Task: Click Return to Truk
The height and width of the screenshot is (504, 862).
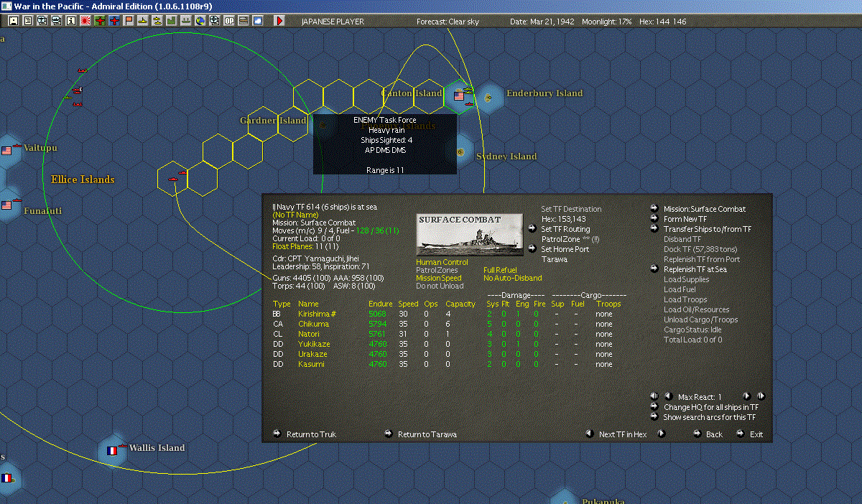Action: [x=311, y=434]
